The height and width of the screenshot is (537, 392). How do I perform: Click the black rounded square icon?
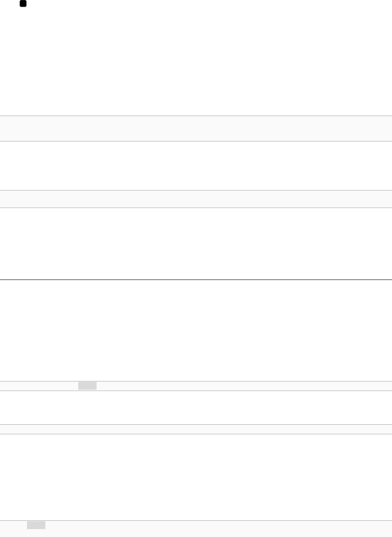click(23, 4)
